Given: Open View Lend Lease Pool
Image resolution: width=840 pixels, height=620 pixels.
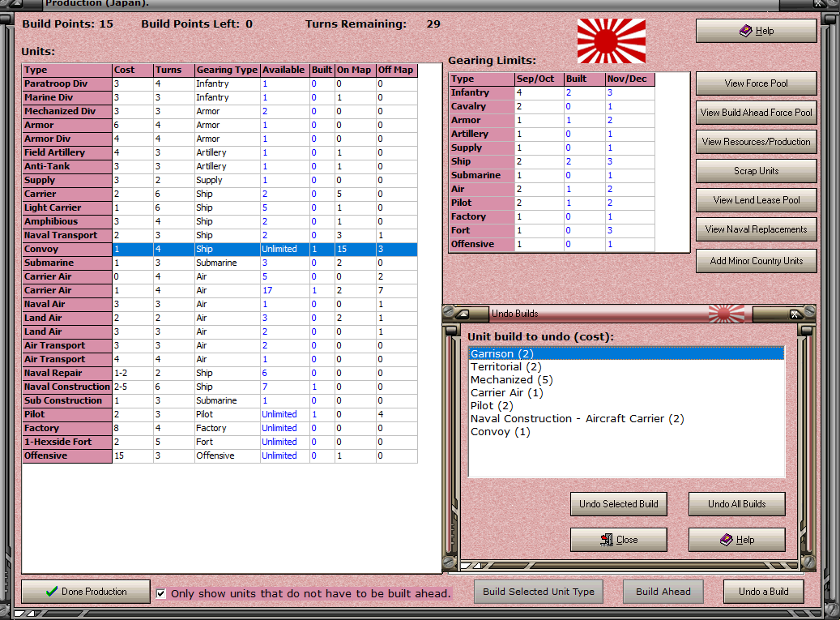Looking at the screenshot, I should 756,200.
